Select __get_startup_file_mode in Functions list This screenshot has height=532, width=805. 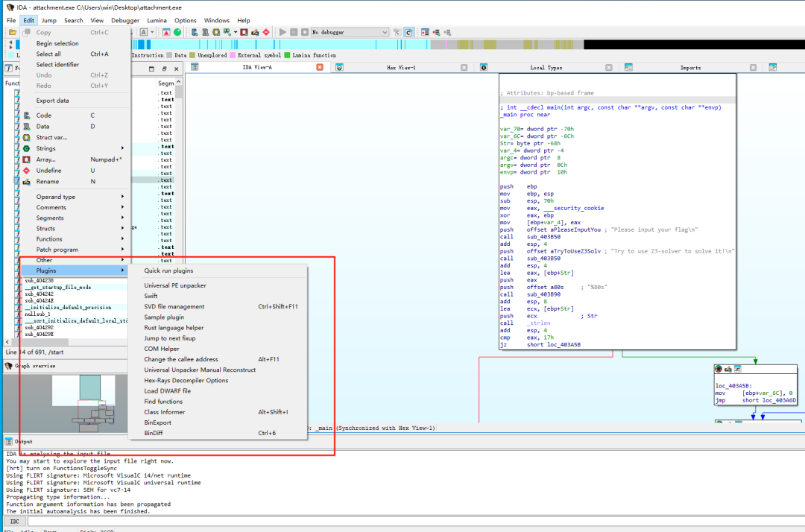pos(58,288)
